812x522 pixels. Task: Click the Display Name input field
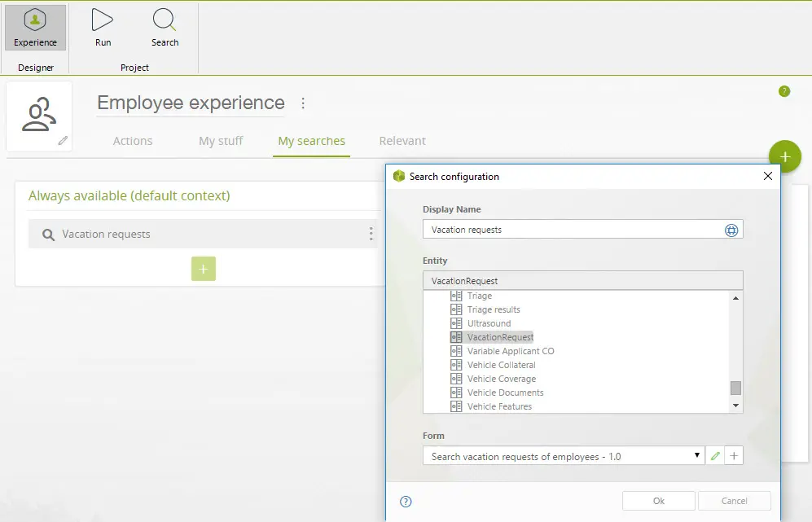pos(582,230)
